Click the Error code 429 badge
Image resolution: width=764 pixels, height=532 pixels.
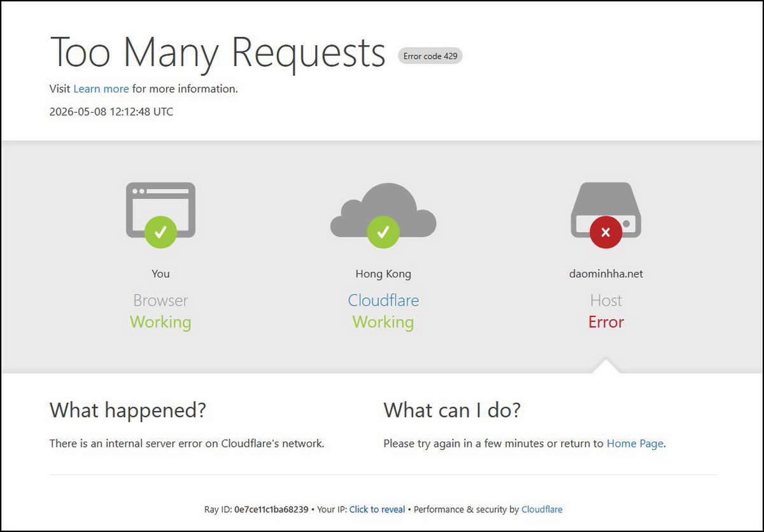[430, 56]
